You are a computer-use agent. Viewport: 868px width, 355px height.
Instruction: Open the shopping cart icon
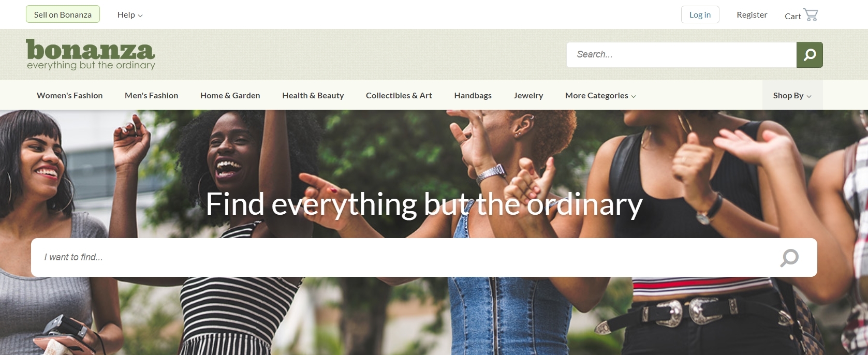(811, 15)
